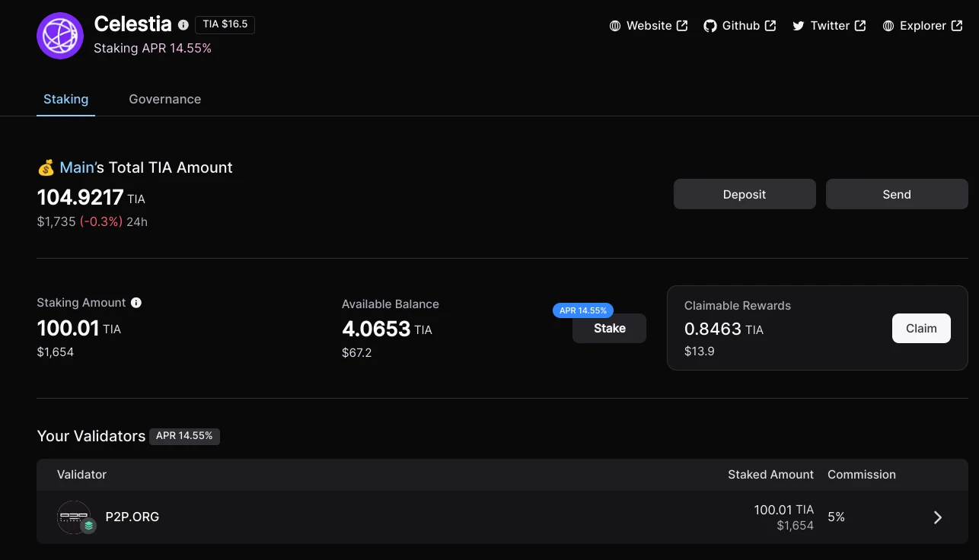Show the Staking Amount info tooltip icon

136,303
